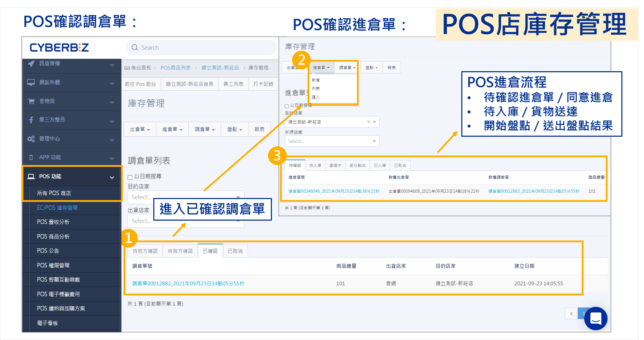644x340 pixels.
Task: Click the 後台面板 breadcrumb icon
Action: pos(127,68)
